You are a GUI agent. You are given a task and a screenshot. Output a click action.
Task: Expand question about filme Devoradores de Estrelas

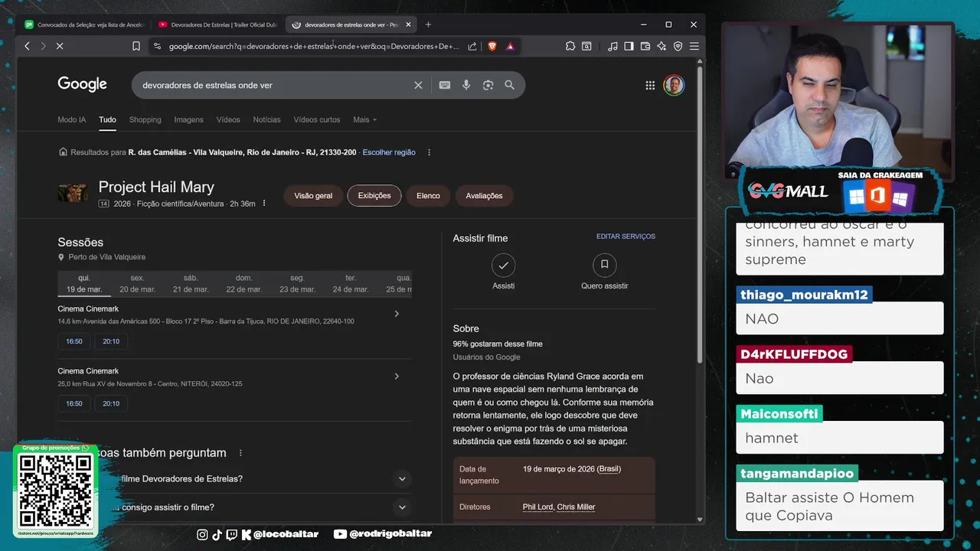402,479
